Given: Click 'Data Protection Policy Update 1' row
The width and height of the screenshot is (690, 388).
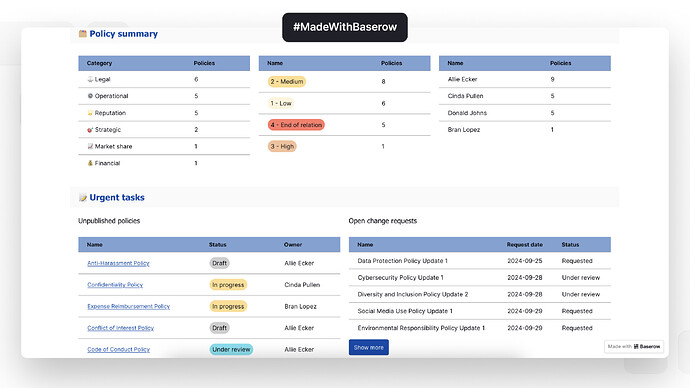Looking at the screenshot, I should pos(480,261).
